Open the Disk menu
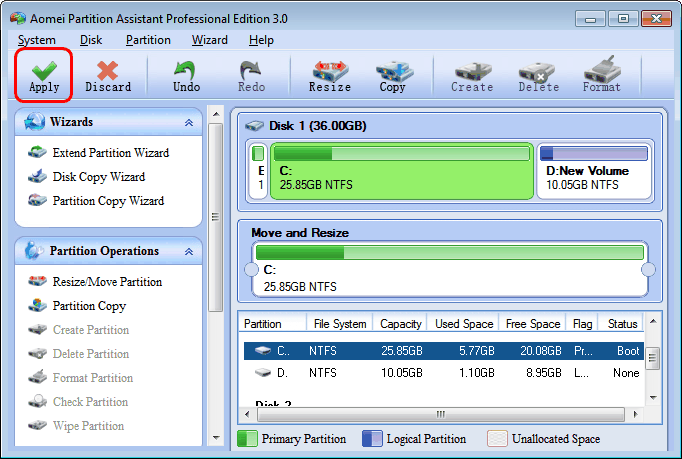This screenshot has width=682, height=459. click(91, 40)
